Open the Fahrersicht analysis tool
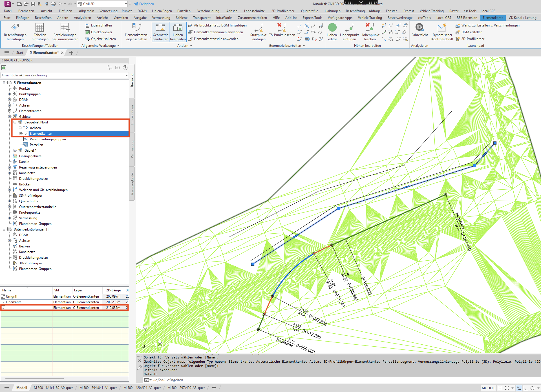 pos(419,30)
